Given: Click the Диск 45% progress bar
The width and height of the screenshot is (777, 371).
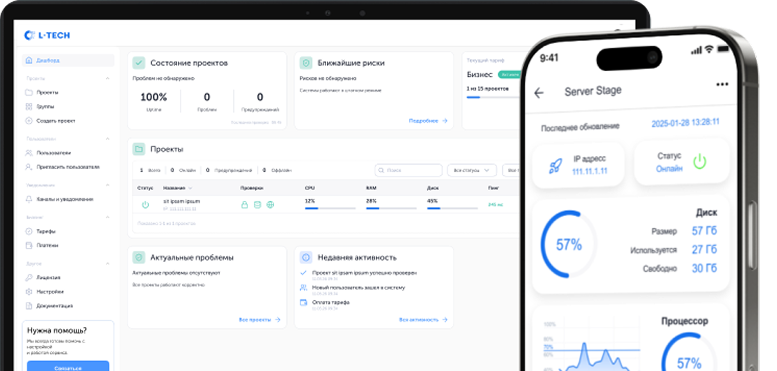Looking at the screenshot, I should (452, 209).
